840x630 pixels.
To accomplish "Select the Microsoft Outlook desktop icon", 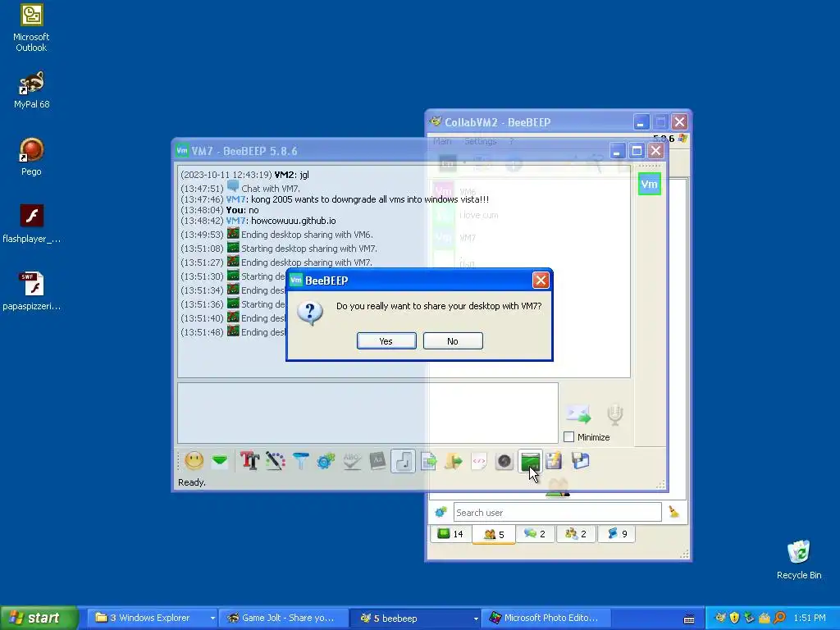I will tap(31, 28).
